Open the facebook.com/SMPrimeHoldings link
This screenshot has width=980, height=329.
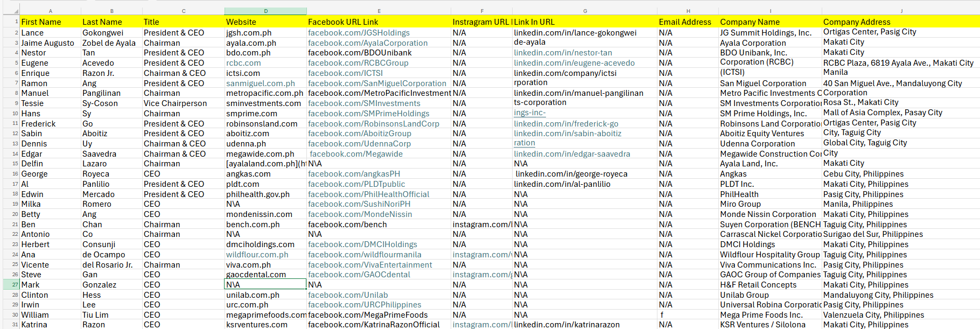click(x=368, y=114)
